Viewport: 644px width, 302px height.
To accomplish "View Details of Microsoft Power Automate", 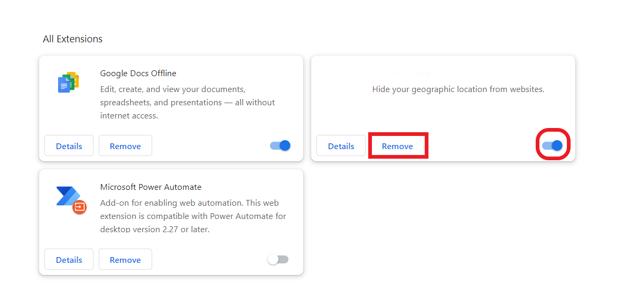I will [69, 260].
